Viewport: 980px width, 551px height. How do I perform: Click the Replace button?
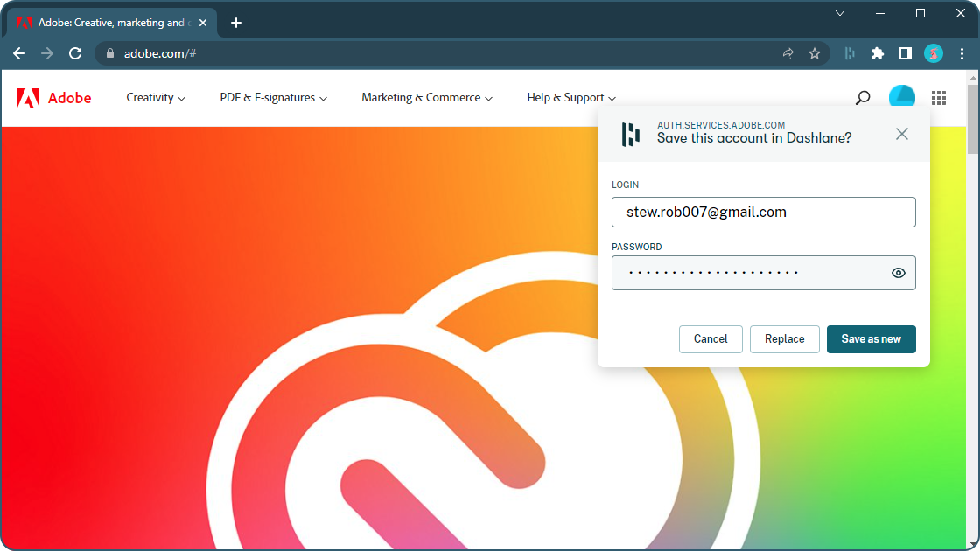tap(784, 339)
